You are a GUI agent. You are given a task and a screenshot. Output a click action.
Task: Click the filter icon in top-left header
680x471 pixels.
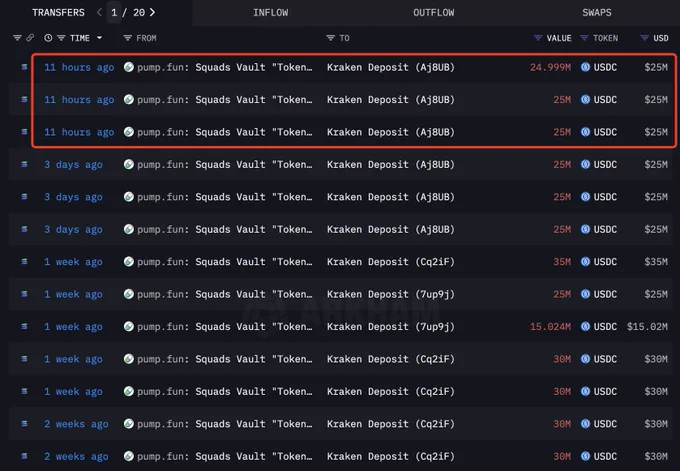tap(17, 38)
